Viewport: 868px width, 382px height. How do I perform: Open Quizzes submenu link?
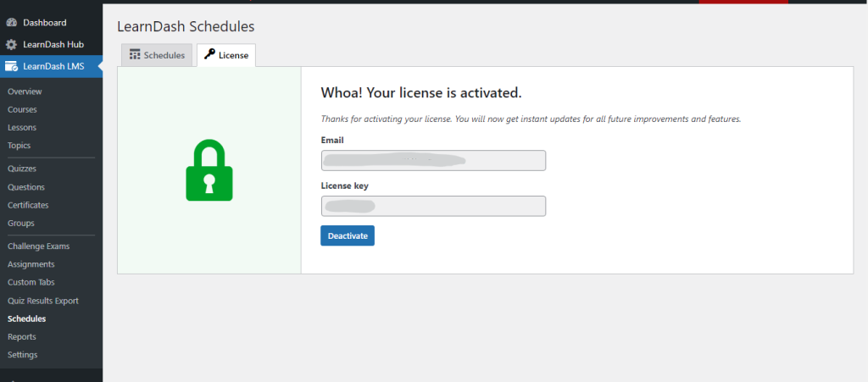tap(22, 169)
